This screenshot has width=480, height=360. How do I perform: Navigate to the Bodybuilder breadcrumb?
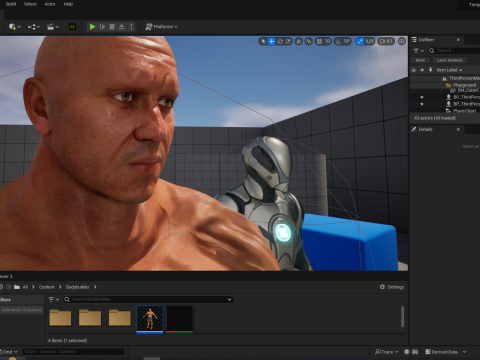point(77,287)
